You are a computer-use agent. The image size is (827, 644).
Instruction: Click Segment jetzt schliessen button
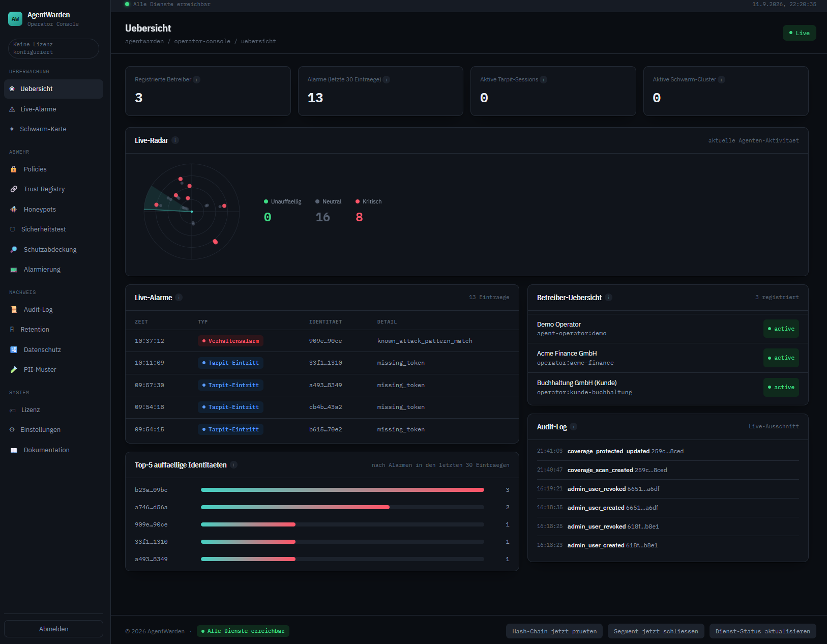tap(656, 631)
